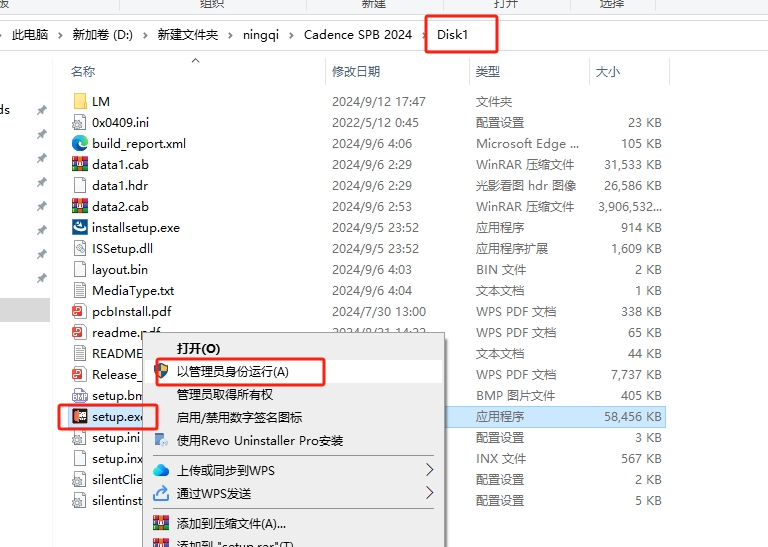Expand the 上传或同步到WPS submenu arrow
Viewport: 768px width, 547px height.
tap(430, 470)
